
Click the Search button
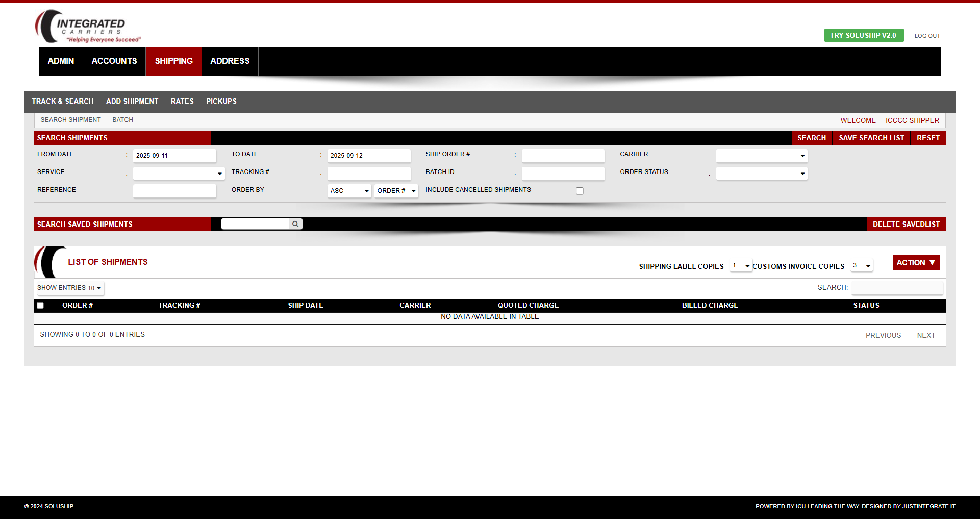pyautogui.click(x=812, y=138)
